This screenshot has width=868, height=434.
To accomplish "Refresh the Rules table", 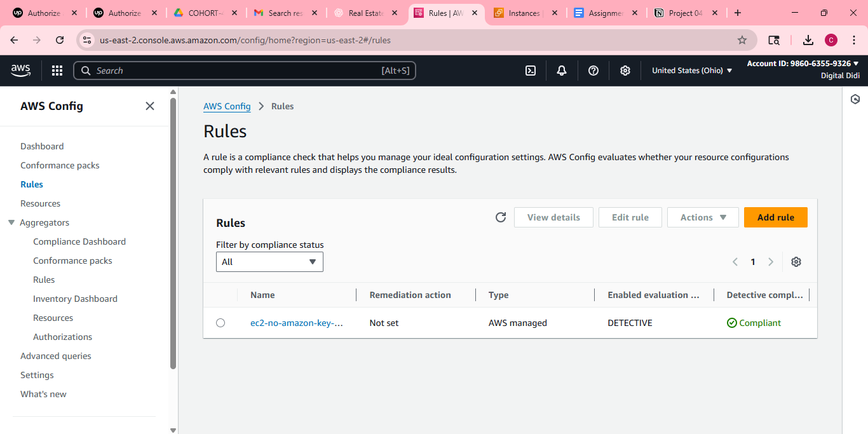I will (501, 217).
